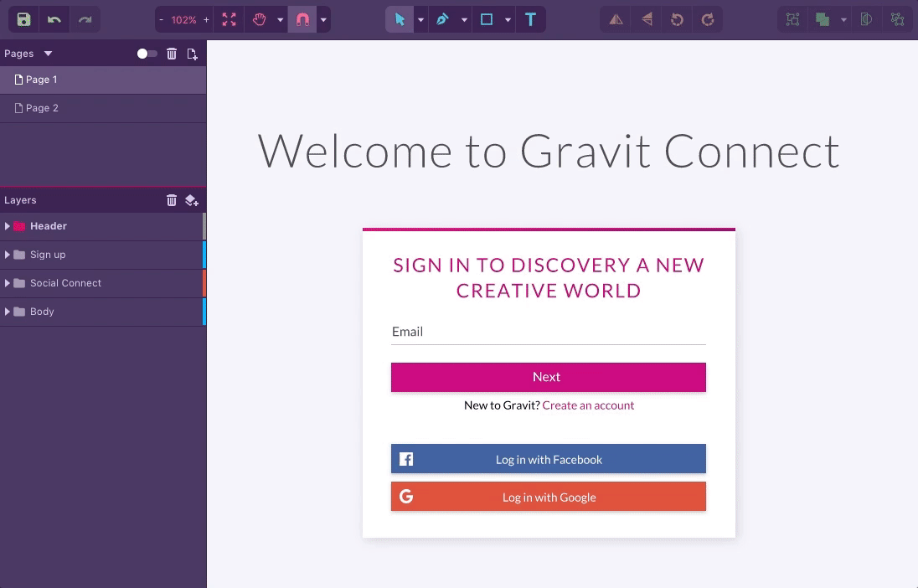Expand the Body layer
918x588 pixels.
tap(7, 312)
